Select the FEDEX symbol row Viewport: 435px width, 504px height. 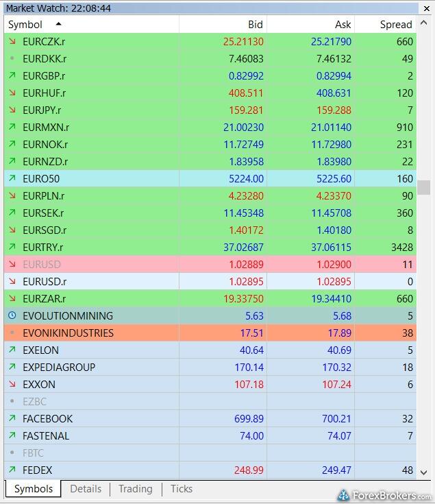[38, 470]
